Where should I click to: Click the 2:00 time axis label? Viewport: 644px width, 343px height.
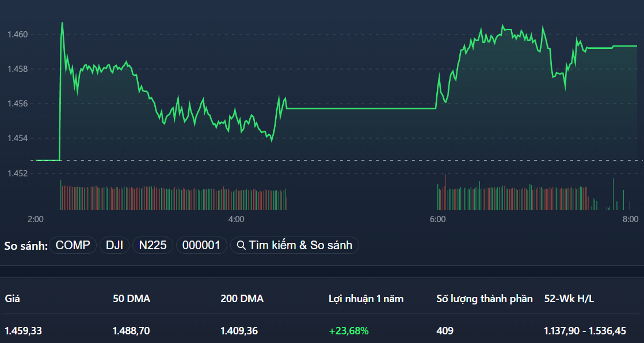coord(36,219)
